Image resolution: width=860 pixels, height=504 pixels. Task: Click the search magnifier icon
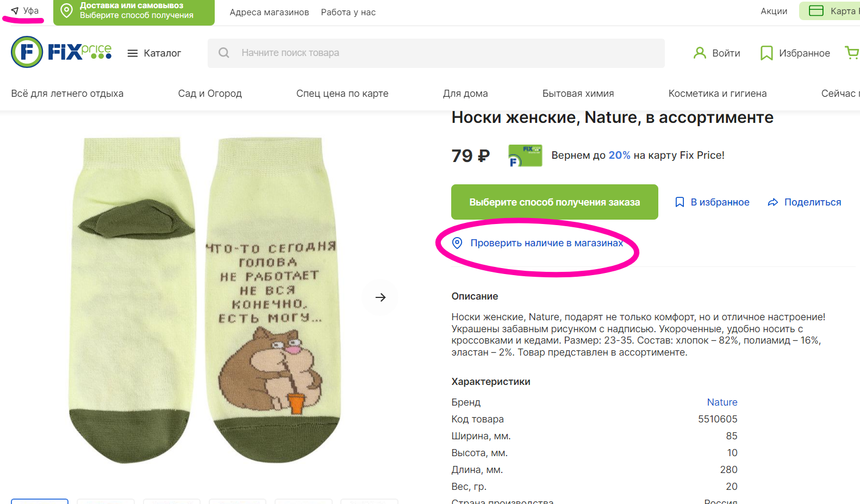tap(224, 53)
